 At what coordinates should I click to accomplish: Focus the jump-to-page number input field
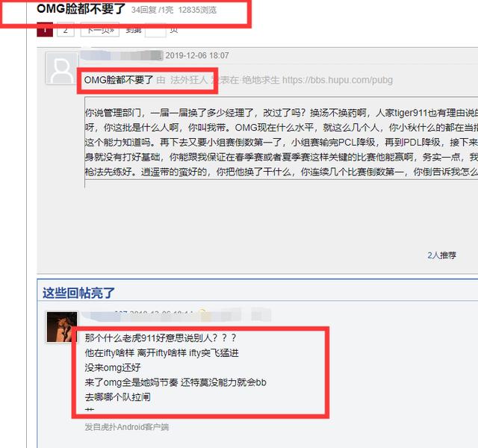pos(155,30)
